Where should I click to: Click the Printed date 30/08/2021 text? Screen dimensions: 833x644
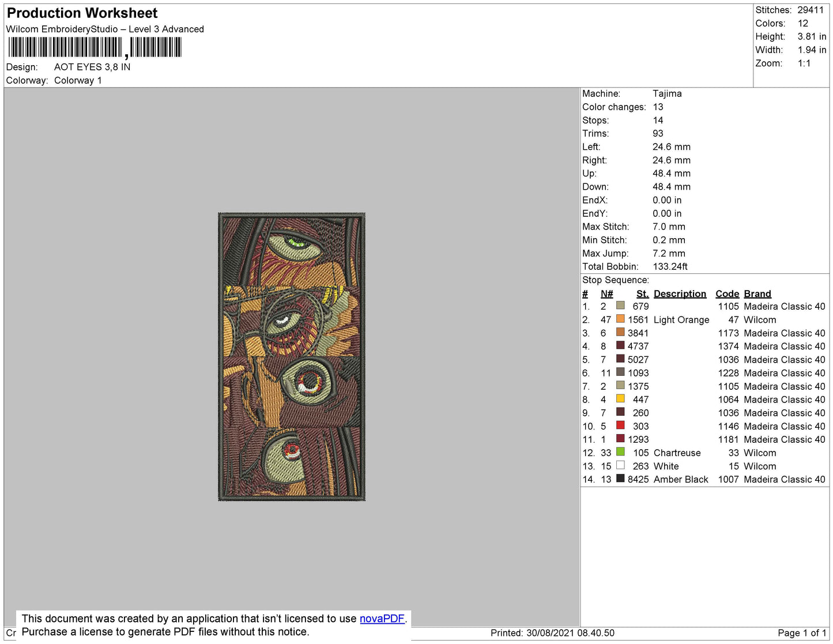tap(552, 632)
